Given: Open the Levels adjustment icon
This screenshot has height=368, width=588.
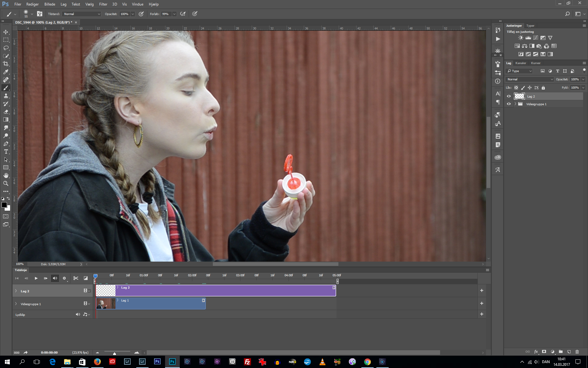Looking at the screenshot, I should click(528, 37).
